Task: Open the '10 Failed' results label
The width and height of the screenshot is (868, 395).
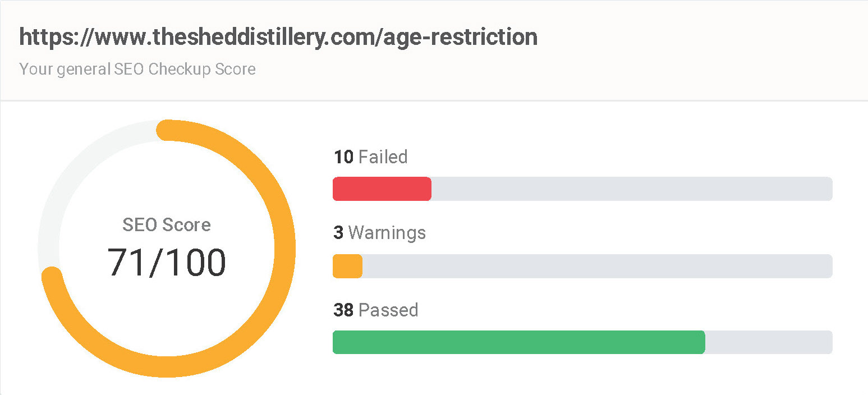Action: [370, 157]
